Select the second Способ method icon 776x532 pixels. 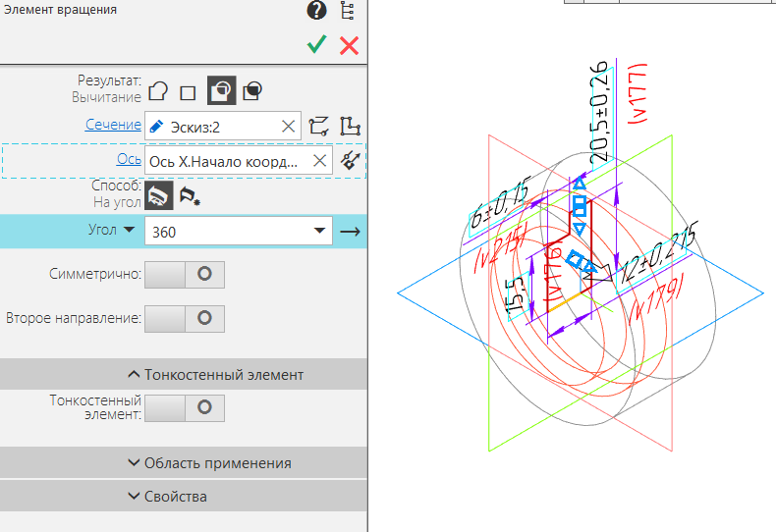190,195
